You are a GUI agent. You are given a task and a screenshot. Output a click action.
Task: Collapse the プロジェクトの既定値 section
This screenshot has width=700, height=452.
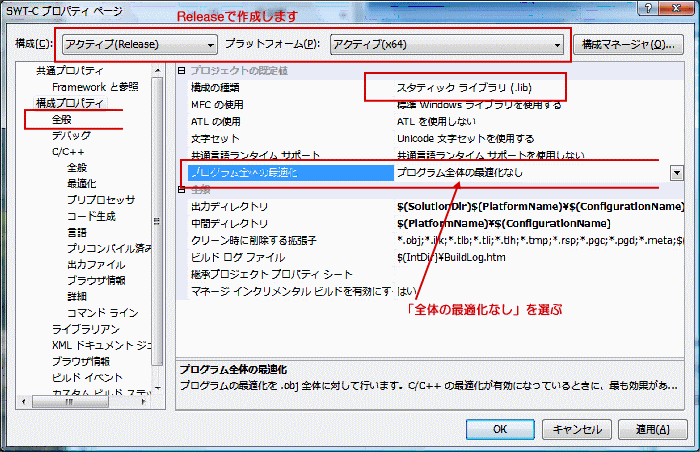pyautogui.click(x=182, y=70)
